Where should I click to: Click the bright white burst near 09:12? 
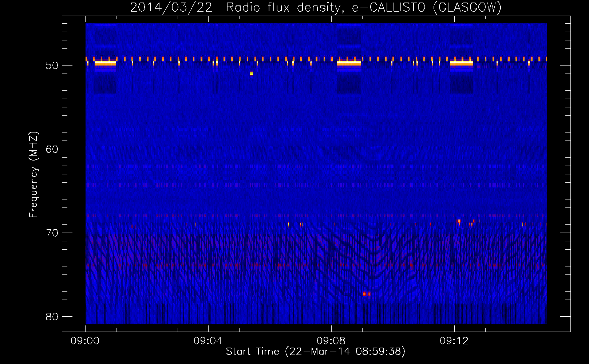tap(462, 63)
